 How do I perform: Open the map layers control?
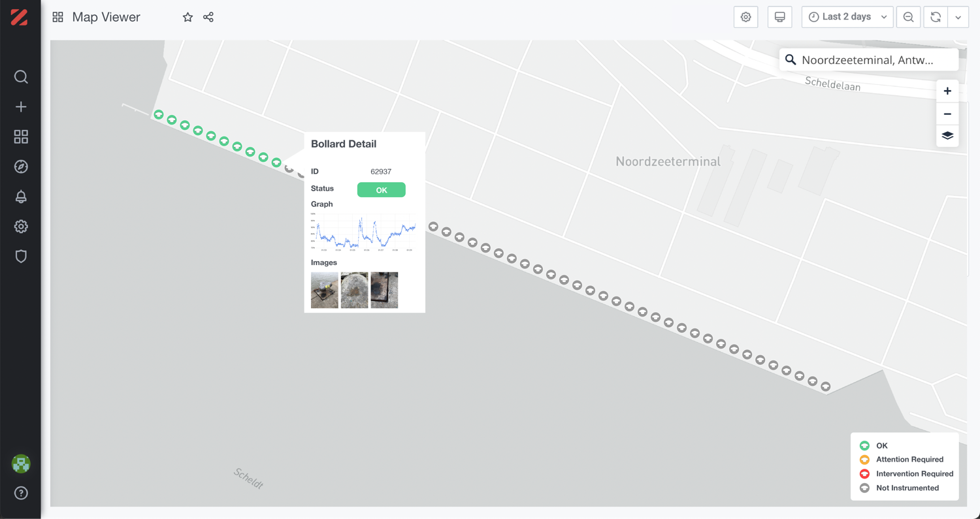pos(947,136)
